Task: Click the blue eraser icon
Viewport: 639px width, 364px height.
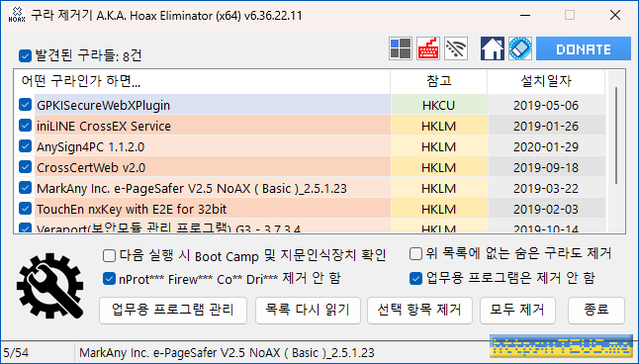Action: point(520,48)
